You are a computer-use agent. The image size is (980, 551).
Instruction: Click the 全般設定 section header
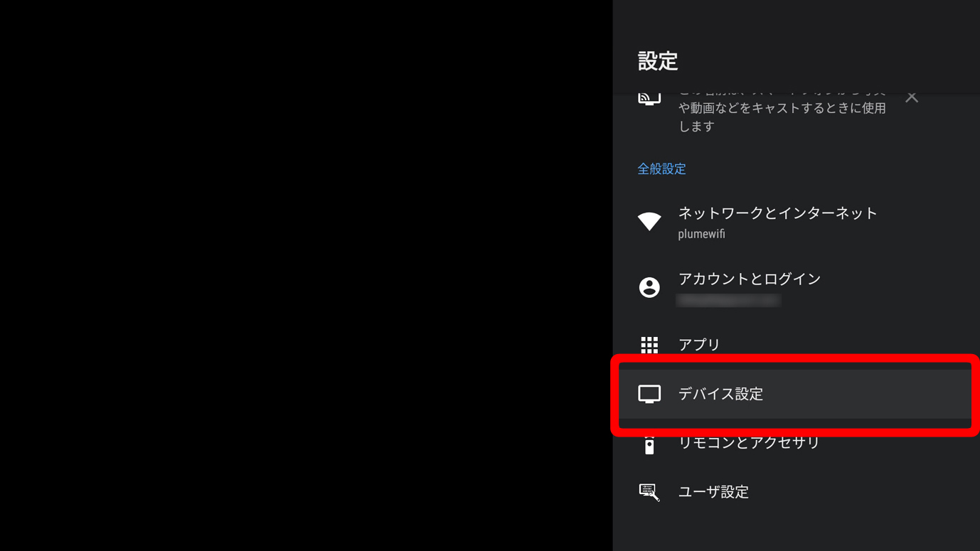pyautogui.click(x=661, y=169)
